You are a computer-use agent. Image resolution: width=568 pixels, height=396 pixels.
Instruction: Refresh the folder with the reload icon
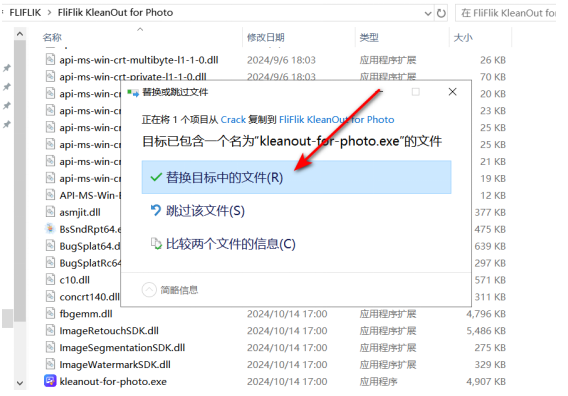[441, 13]
